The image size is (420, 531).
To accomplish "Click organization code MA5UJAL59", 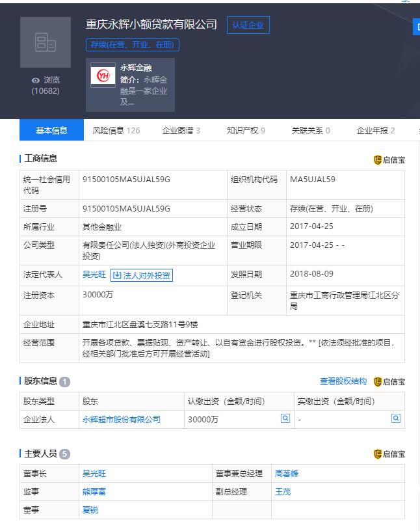I will point(312,180).
